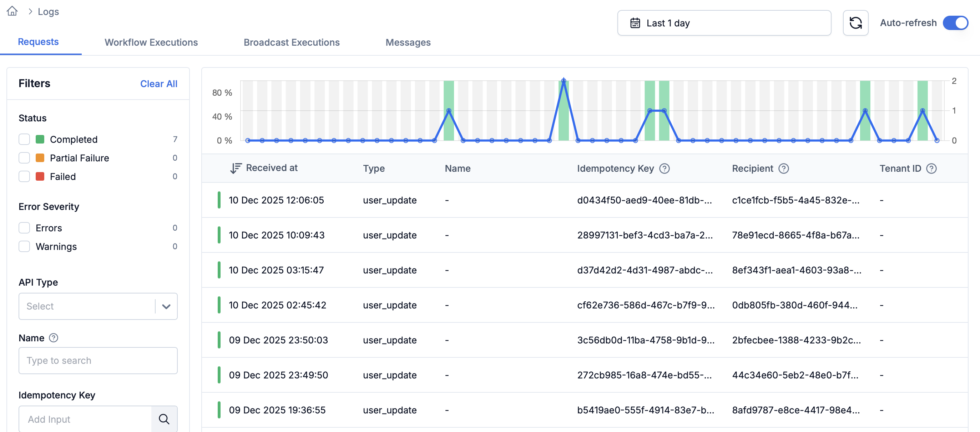Click the refresh logs icon button
Viewport: 980px width, 432px height.
[x=855, y=23]
